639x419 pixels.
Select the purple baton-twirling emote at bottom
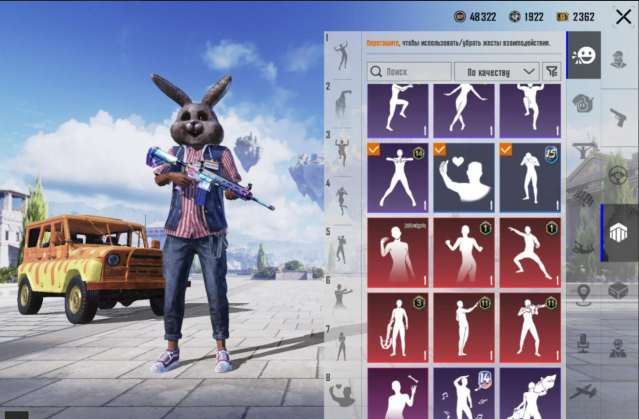398,393
